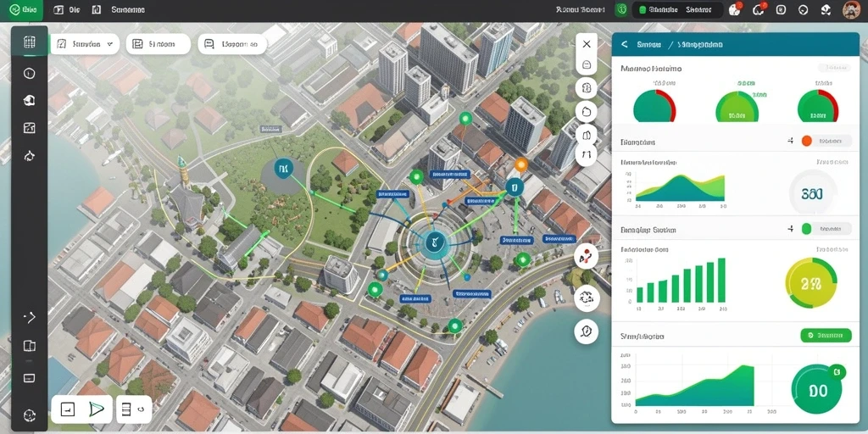The height and width of the screenshot is (434, 868).
Task: Go back using the panel header chevron
Action: (x=625, y=44)
